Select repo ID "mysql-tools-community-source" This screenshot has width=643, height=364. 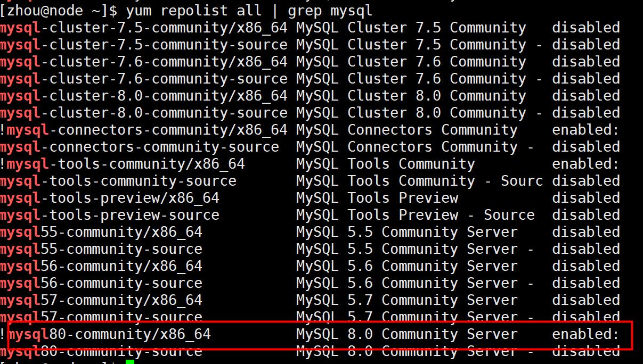pos(118,181)
